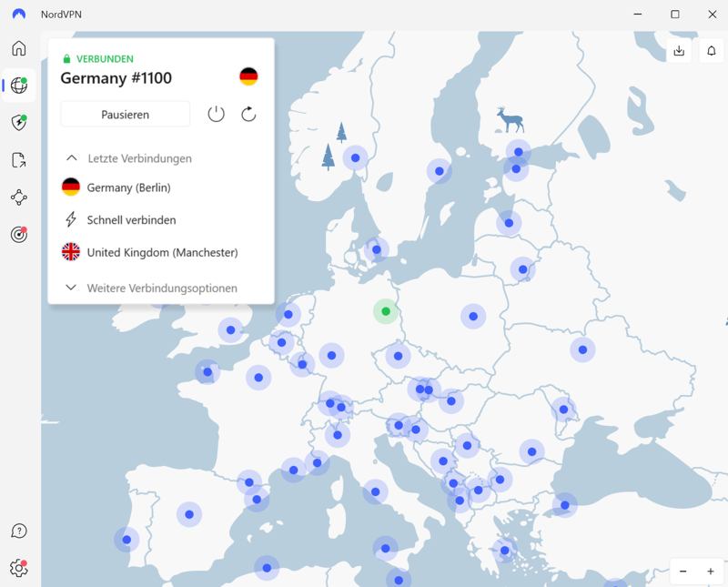Select the Romania server dot on map
728x587 pixels.
coord(532,451)
